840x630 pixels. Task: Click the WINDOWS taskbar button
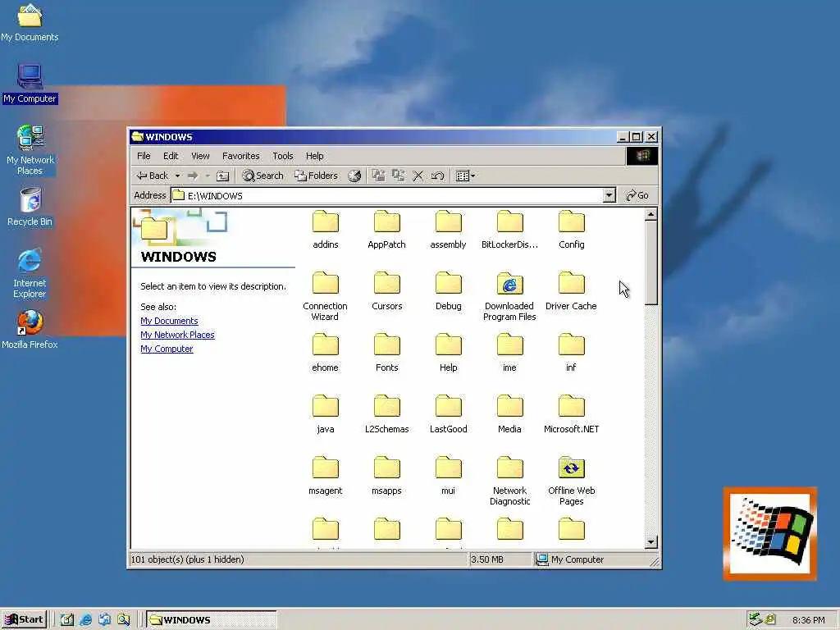tap(212, 620)
